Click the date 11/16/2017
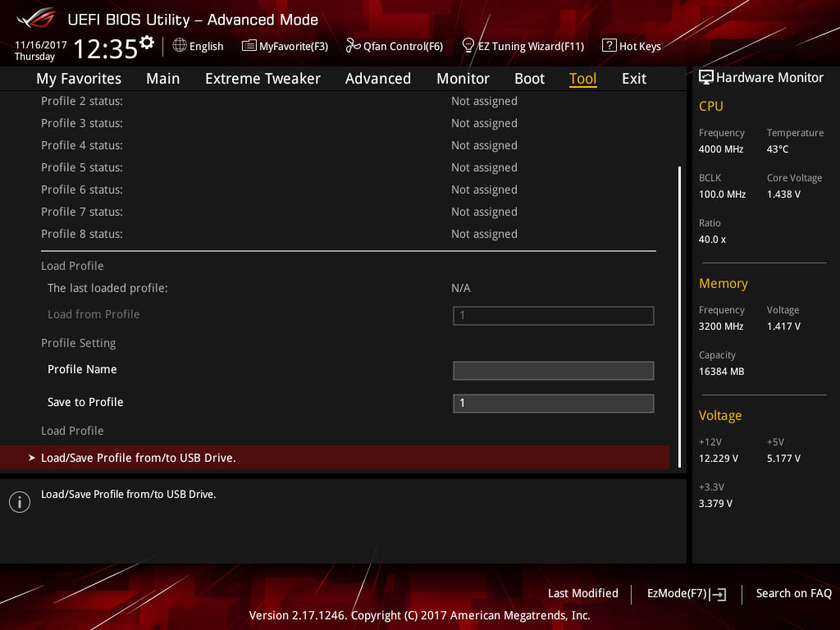Image resolution: width=840 pixels, height=630 pixels. (x=41, y=45)
